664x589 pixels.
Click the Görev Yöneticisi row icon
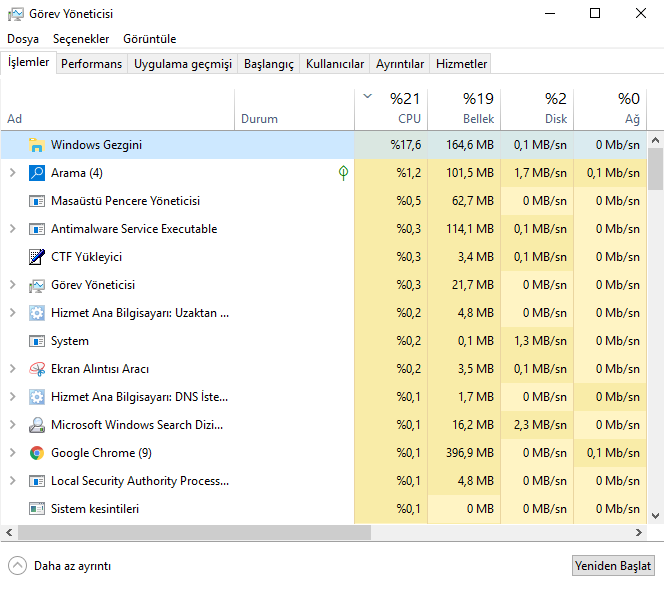click(x=37, y=285)
